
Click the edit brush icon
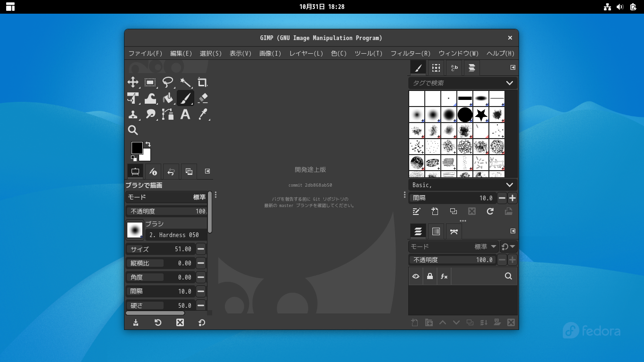(416, 212)
